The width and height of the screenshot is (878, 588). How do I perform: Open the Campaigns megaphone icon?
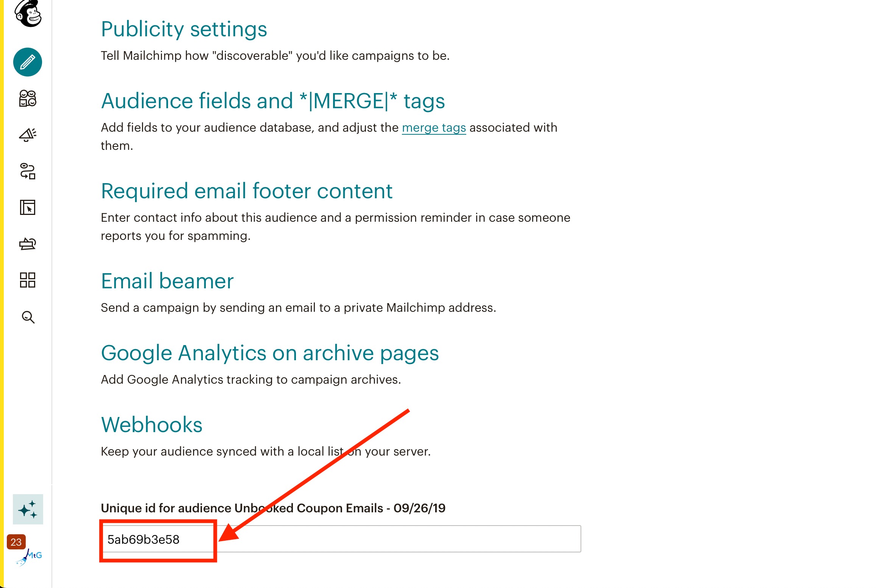pyautogui.click(x=28, y=135)
